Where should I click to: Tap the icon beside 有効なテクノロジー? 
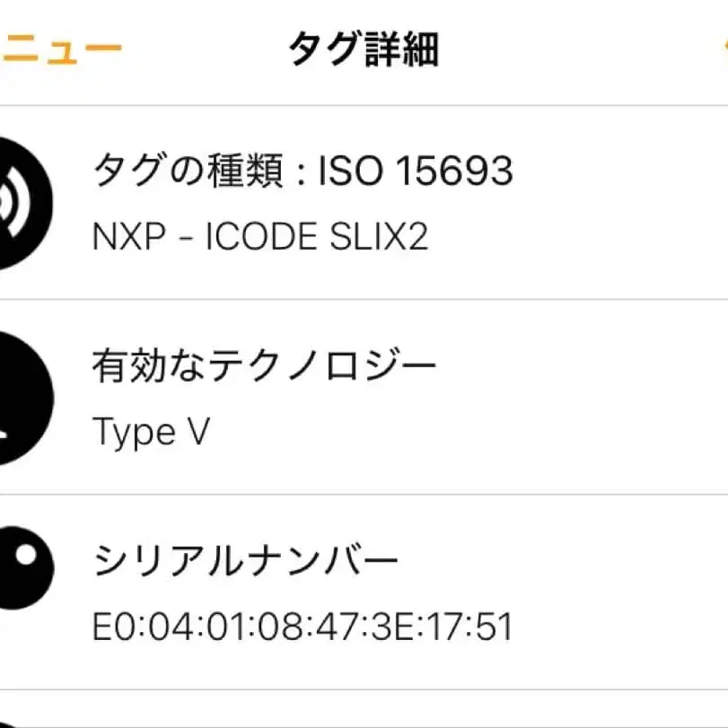tap(20, 398)
